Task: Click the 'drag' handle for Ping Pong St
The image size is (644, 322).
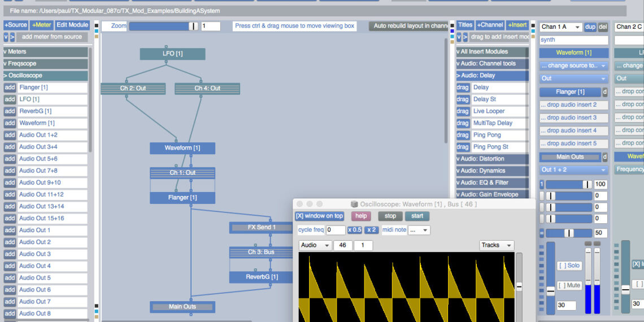Action: (463, 147)
